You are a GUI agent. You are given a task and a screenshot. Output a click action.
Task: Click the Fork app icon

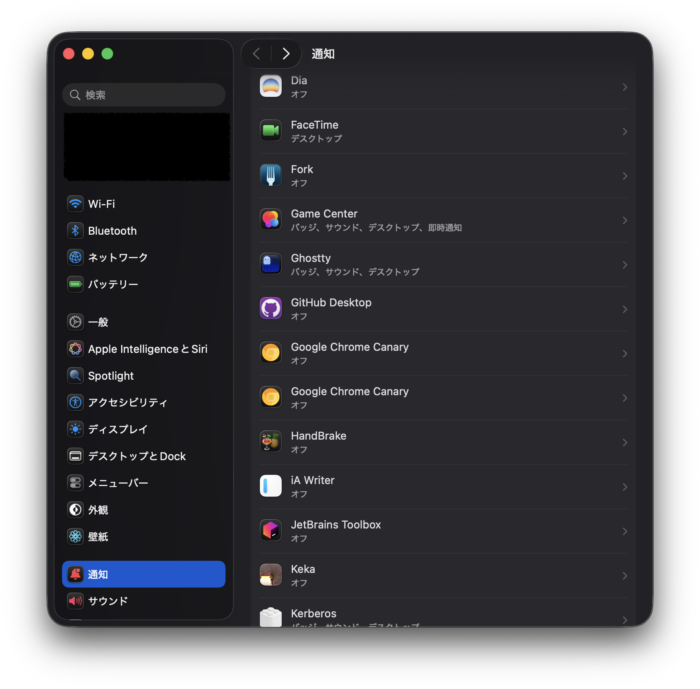pos(270,176)
